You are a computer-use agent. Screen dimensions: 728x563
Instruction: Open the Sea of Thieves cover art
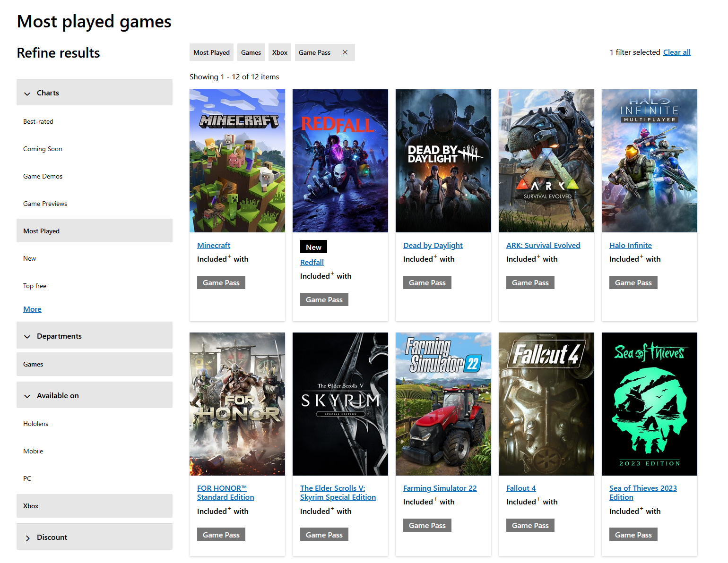click(x=650, y=404)
